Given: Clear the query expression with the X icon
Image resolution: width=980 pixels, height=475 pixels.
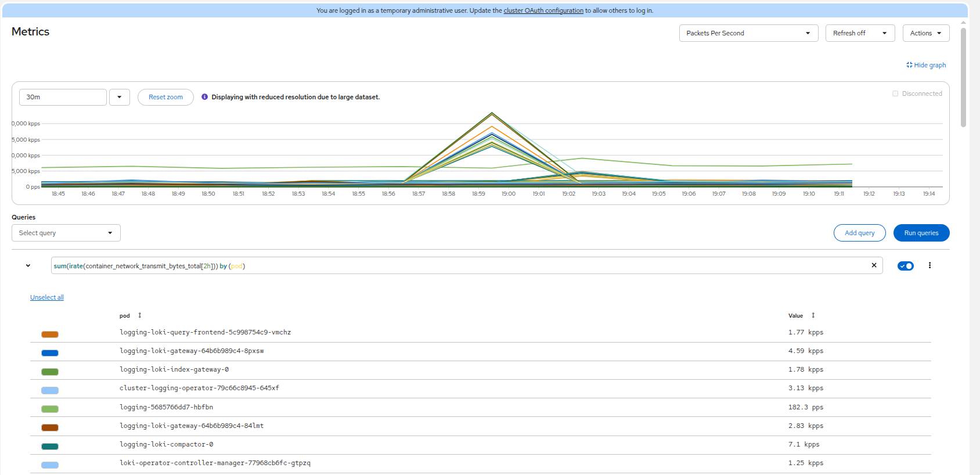Looking at the screenshot, I should coord(874,265).
